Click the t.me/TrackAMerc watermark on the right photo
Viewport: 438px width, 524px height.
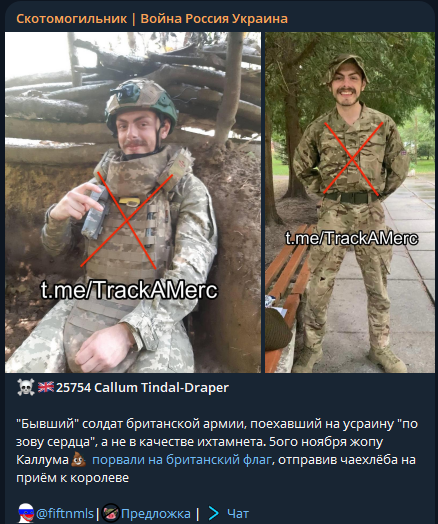point(352,238)
